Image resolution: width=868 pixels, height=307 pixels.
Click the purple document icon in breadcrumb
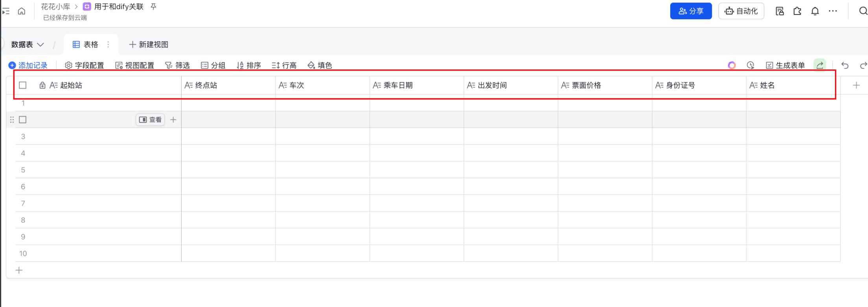(87, 7)
